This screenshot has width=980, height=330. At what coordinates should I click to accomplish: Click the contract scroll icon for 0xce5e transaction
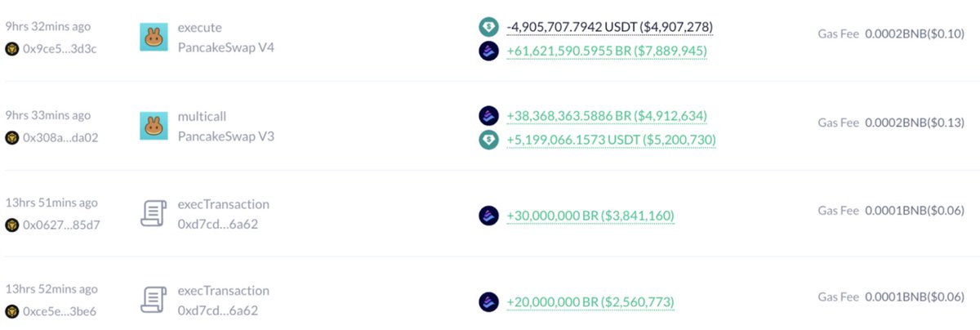[154, 301]
